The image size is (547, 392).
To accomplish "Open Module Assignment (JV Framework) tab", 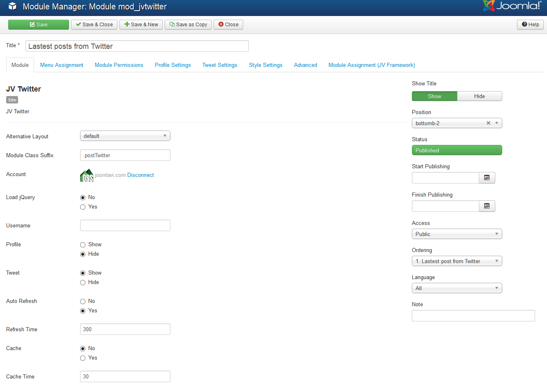I will coord(372,65).
